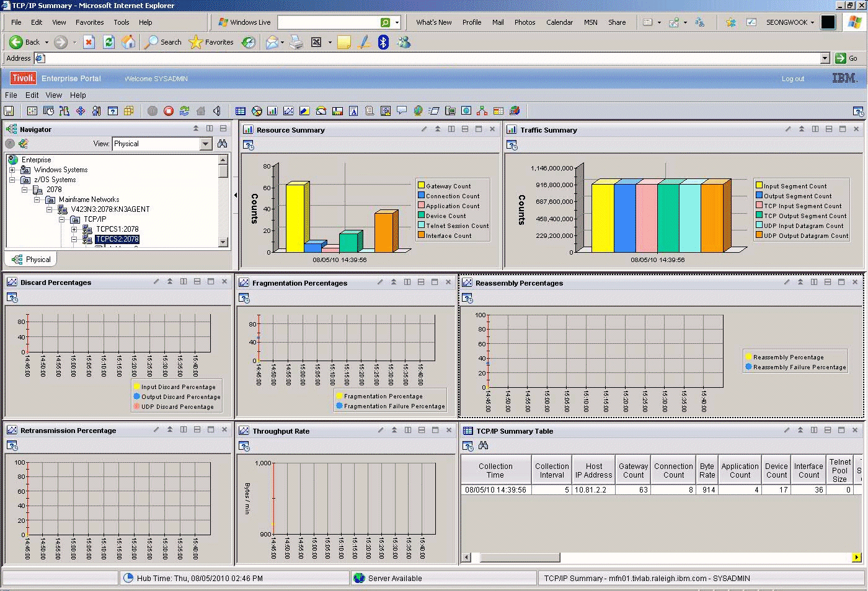Screen dimensions: 868x591
Task: Click the IE Go button
Action: click(x=847, y=58)
